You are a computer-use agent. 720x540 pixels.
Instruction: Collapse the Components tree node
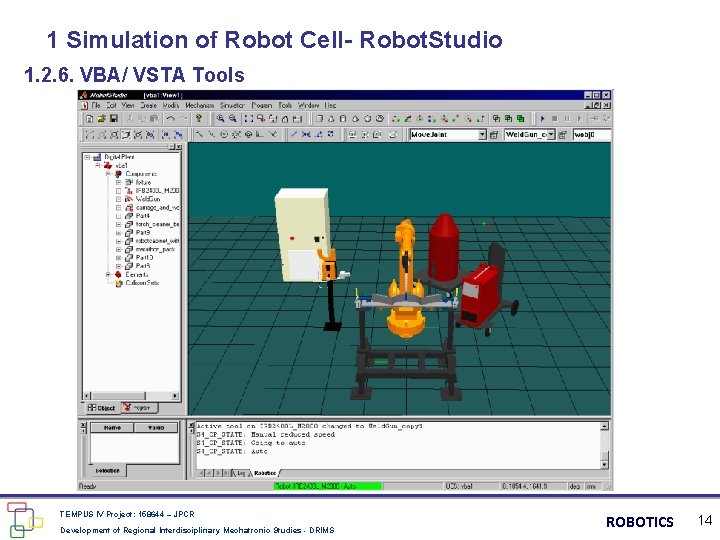coord(108,174)
